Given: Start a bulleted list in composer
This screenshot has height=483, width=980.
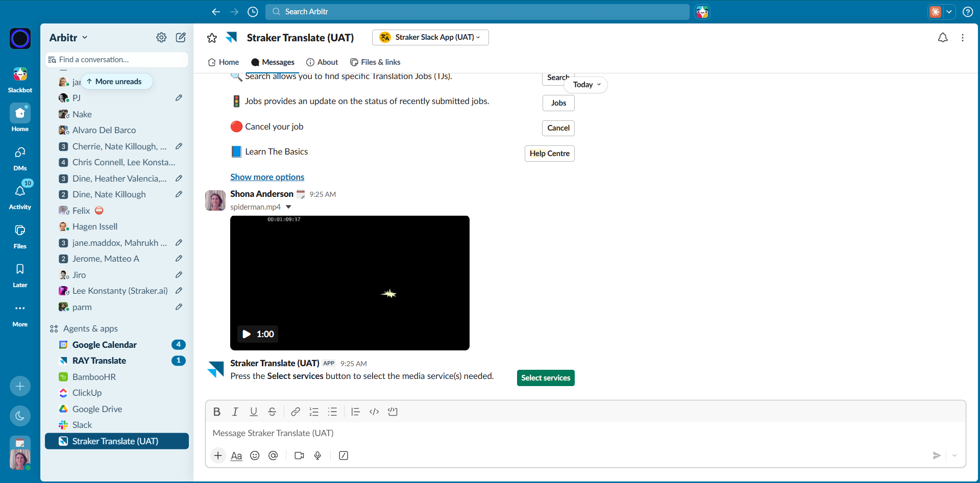Looking at the screenshot, I should 332,412.
